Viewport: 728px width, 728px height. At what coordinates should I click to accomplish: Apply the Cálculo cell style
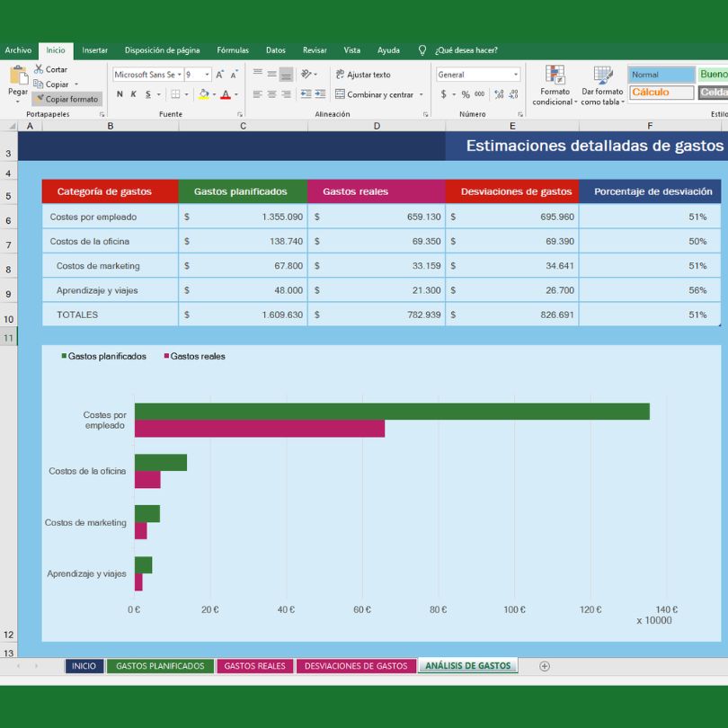point(661,93)
